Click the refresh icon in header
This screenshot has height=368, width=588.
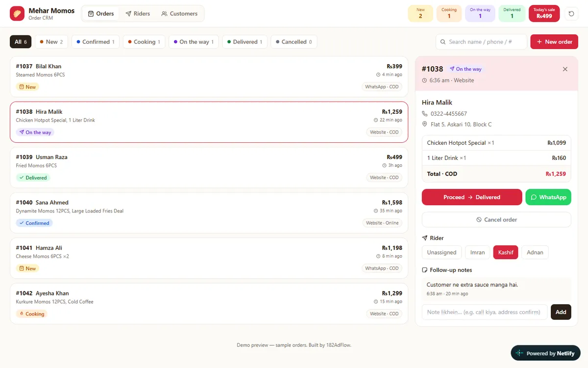[571, 14]
